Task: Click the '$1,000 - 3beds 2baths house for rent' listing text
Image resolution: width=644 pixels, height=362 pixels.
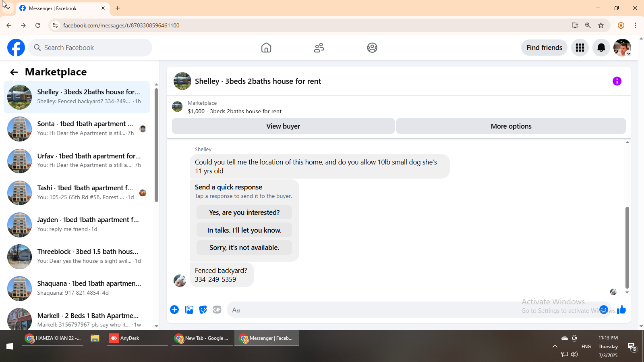Action: (x=235, y=112)
